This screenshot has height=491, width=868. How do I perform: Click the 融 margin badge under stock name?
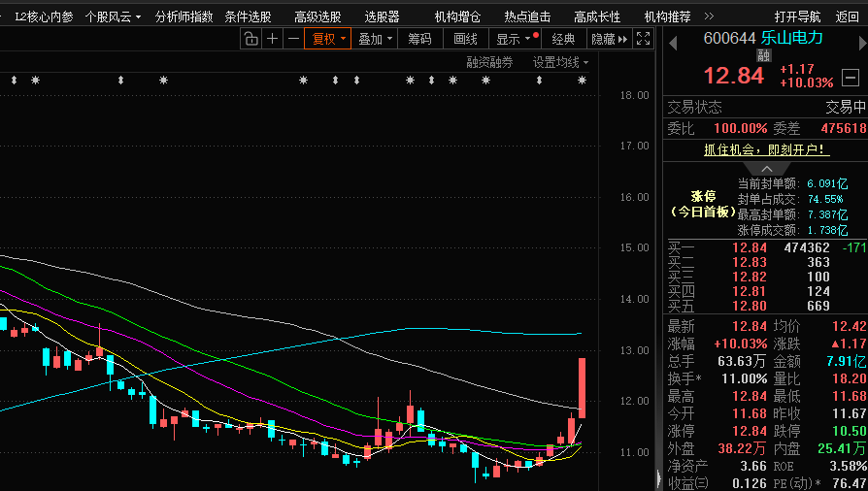(x=763, y=56)
